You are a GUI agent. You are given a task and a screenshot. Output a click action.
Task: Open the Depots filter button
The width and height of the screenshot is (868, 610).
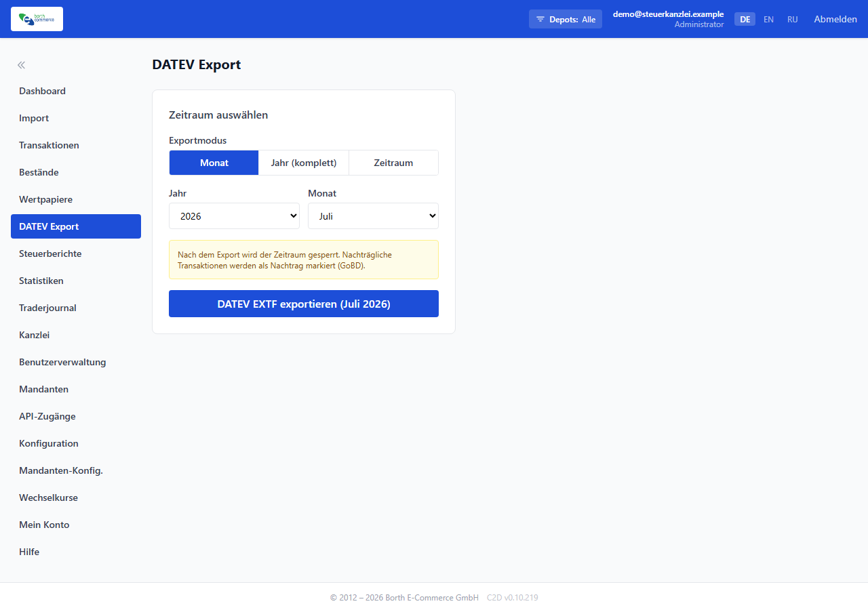pyautogui.click(x=566, y=19)
